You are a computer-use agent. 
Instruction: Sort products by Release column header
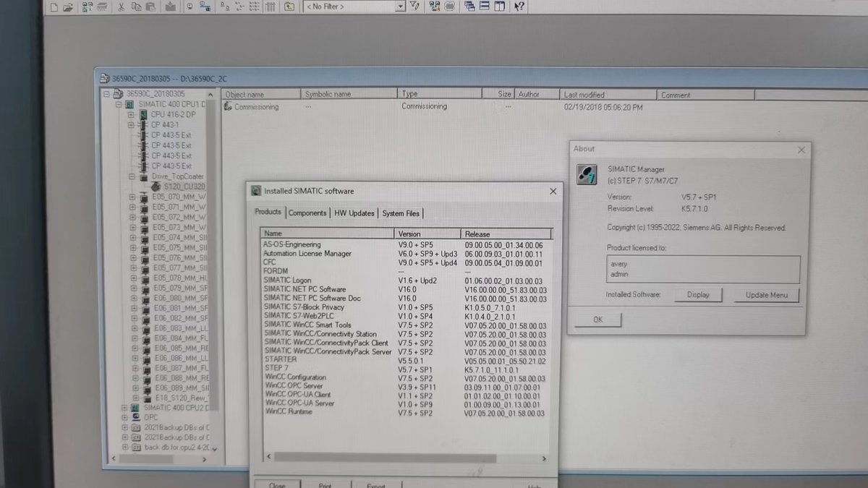pyautogui.click(x=506, y=234)
